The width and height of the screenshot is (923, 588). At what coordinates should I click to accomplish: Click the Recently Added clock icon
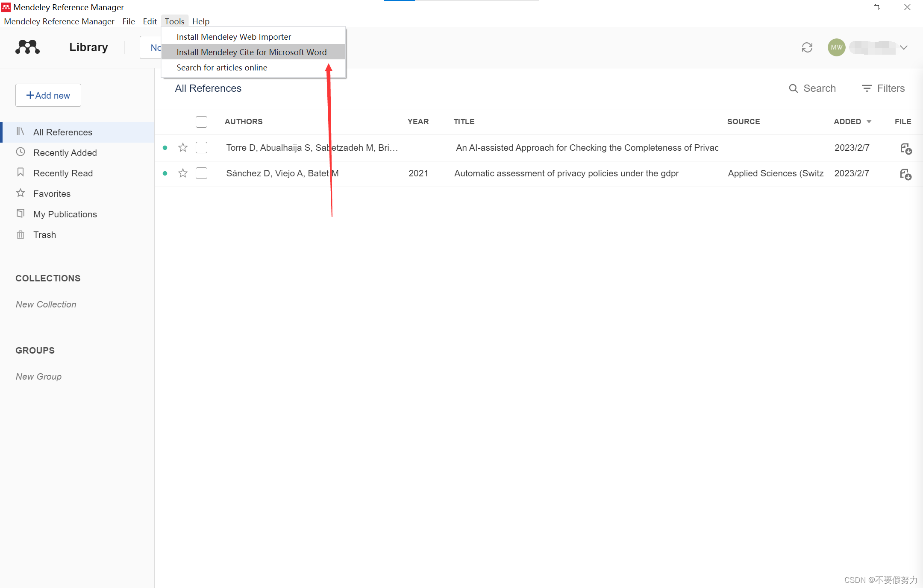[x=21, y=152]
